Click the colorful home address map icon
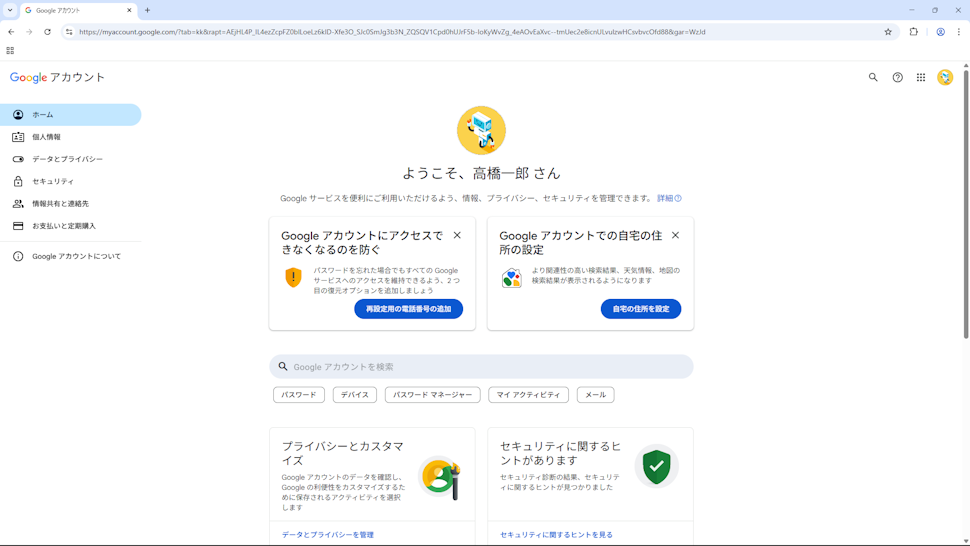Viewport: 970px width, 546px height. click(x=512, y=278)
